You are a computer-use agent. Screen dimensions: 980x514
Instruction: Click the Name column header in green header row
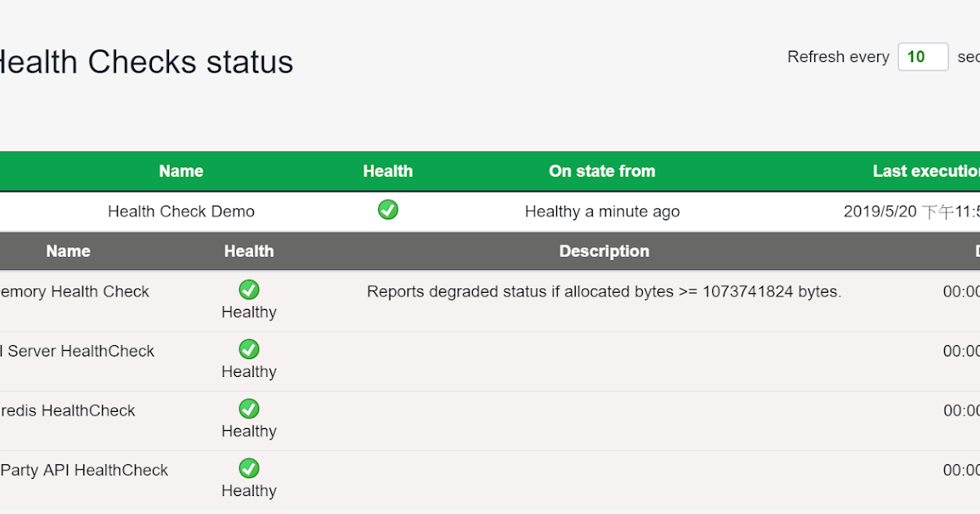pyautogui.click(x=181, y=171)
